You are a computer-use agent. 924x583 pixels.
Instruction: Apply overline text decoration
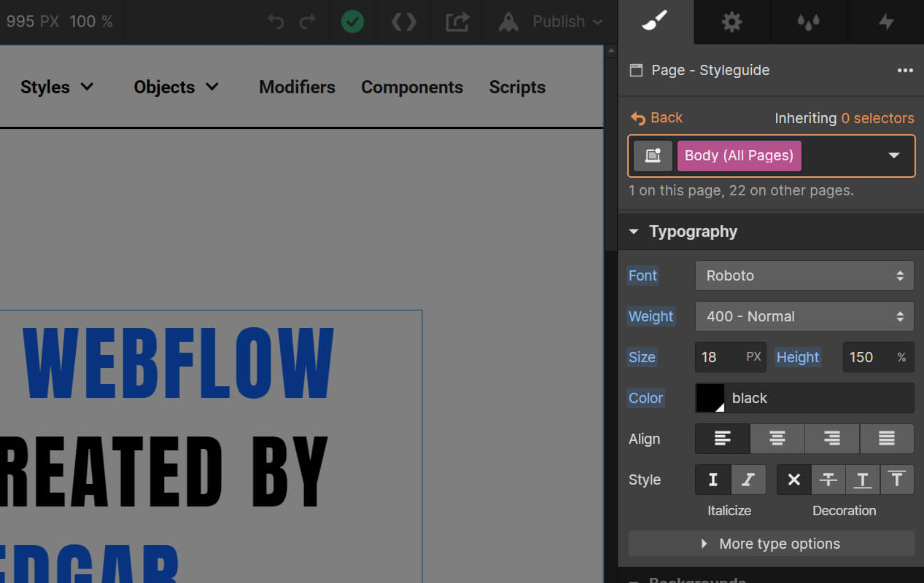click(897, 480)
